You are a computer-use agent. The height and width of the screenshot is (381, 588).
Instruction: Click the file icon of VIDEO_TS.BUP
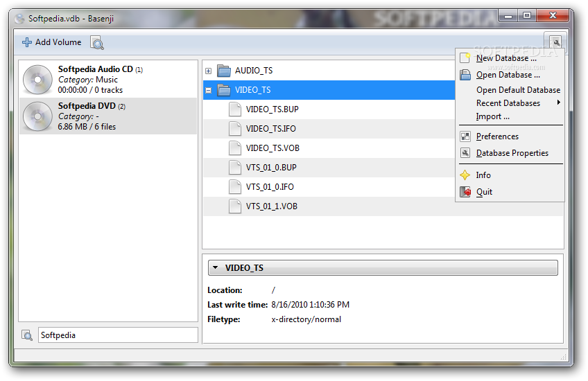[x=235, y=109]
